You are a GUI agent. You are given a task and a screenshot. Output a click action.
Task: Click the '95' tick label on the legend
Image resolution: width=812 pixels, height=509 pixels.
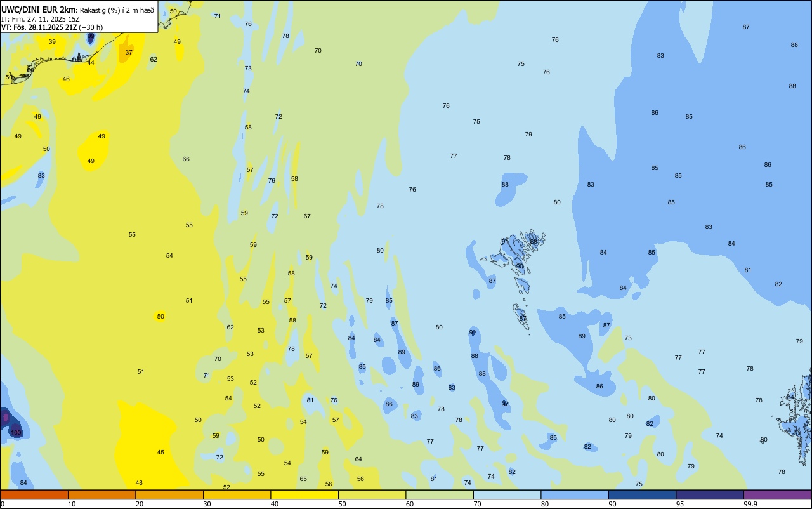point(680,504)
